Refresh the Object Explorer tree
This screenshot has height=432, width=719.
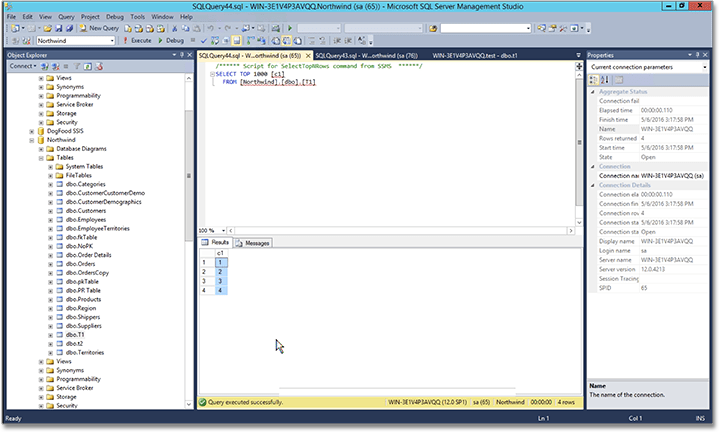point(86,66)
